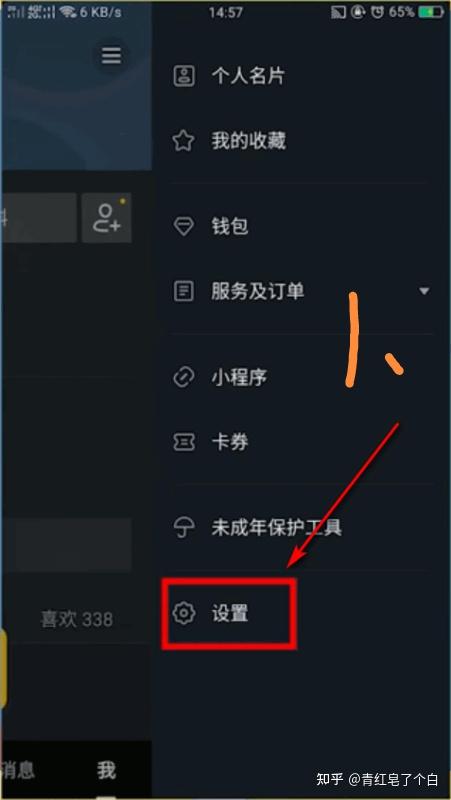View the 喜欢 338 liked list

tap(77, 619)
